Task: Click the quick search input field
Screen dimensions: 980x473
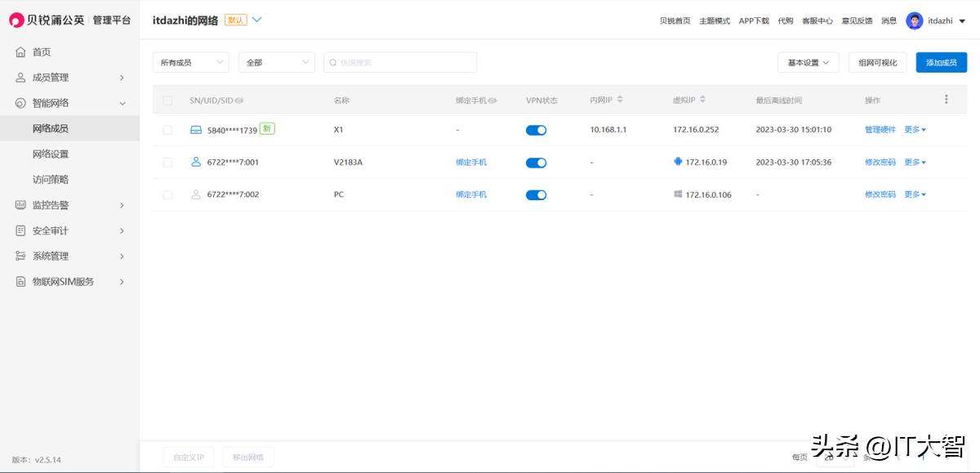Action: [x=399, y=61]
